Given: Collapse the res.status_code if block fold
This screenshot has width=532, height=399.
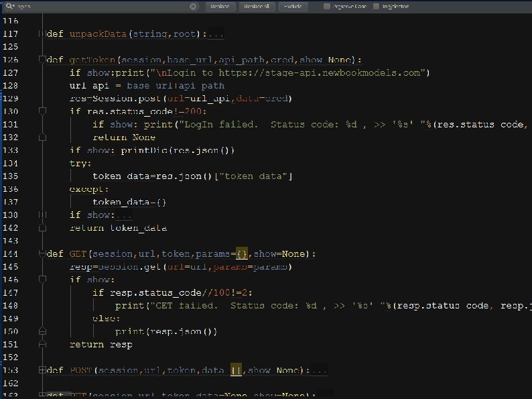Looking at the screenshot, I should pos(42,111).
